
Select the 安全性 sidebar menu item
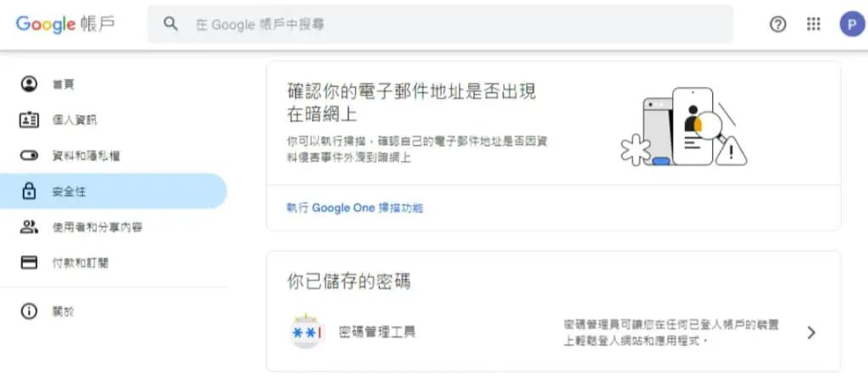coord(113,192)
